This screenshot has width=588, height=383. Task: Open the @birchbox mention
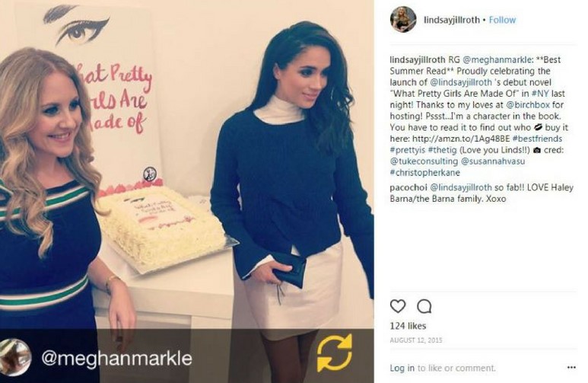(528, 105)
